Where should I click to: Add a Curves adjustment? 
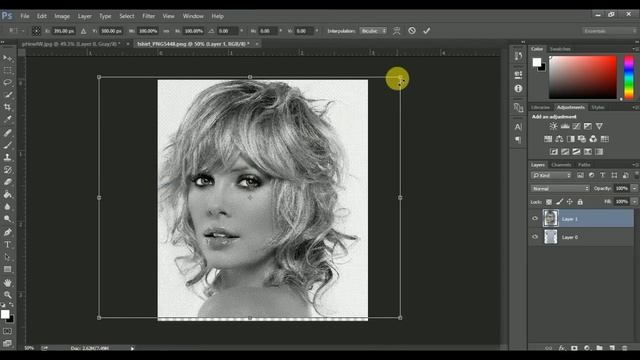[576, 126]
